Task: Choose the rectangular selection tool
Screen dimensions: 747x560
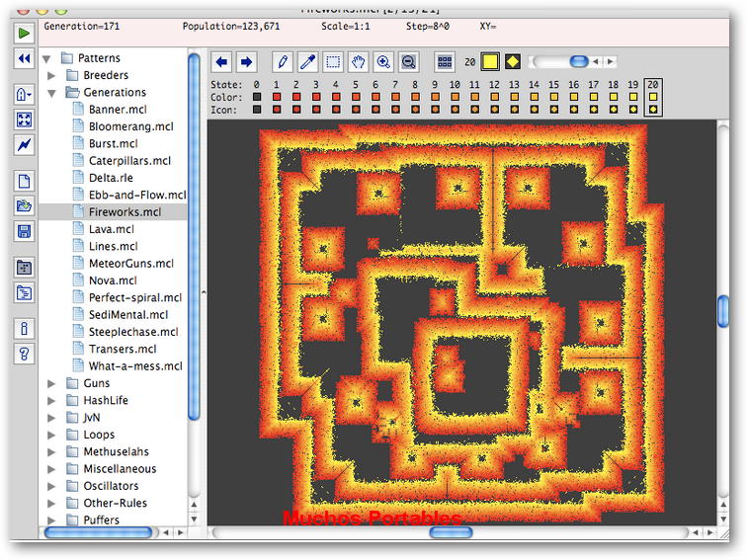Action: click(x=334, y=62)
